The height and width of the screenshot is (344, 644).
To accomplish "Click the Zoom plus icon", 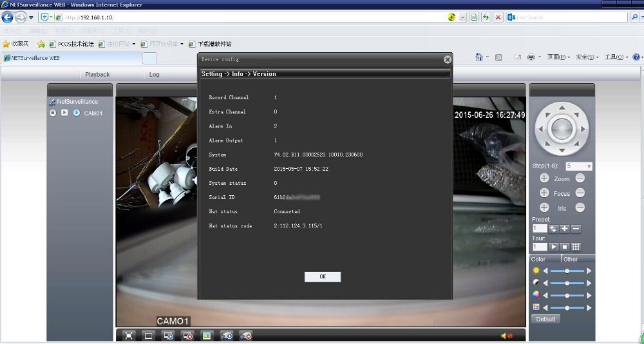I will tap(544, 178).
